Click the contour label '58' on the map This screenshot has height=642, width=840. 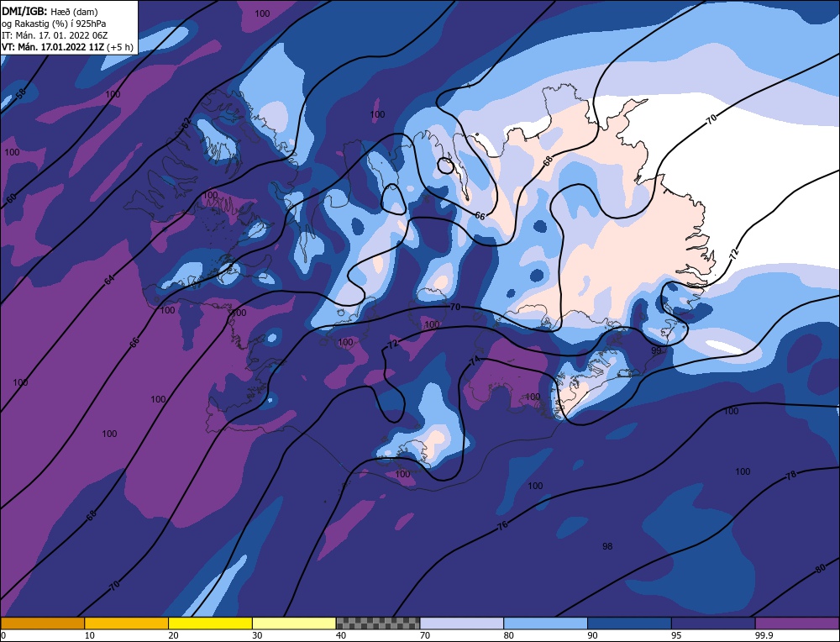tap(20, 94)
